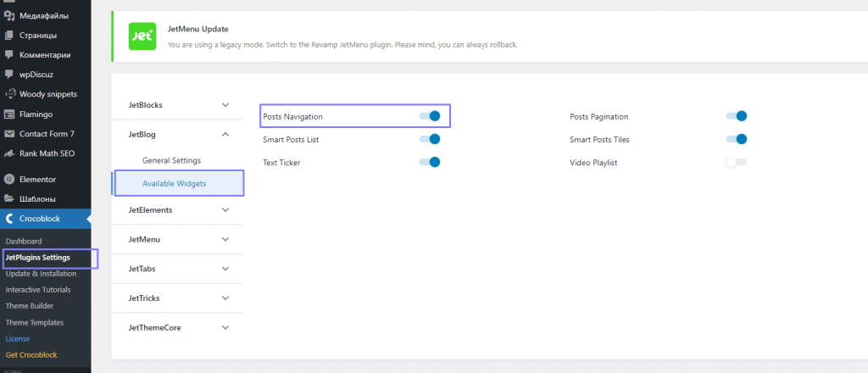Click the JetMenu section label

pyautogui.click(x=144, y=239)
